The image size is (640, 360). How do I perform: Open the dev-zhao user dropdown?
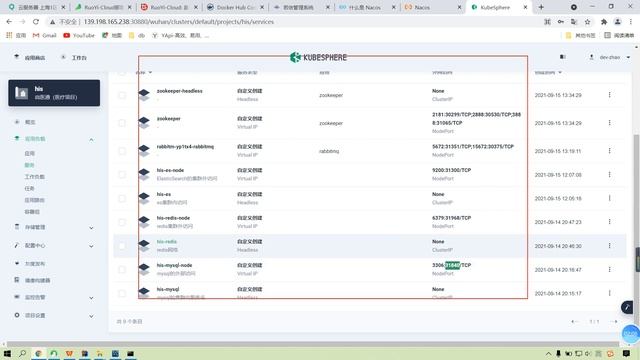609,58
